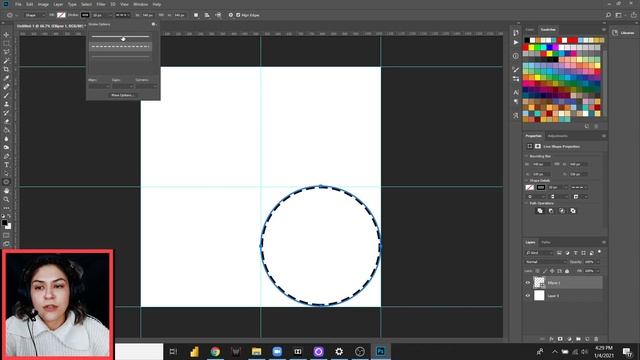
Task: Create a new layer icon
Action: (x=587, y=339)
